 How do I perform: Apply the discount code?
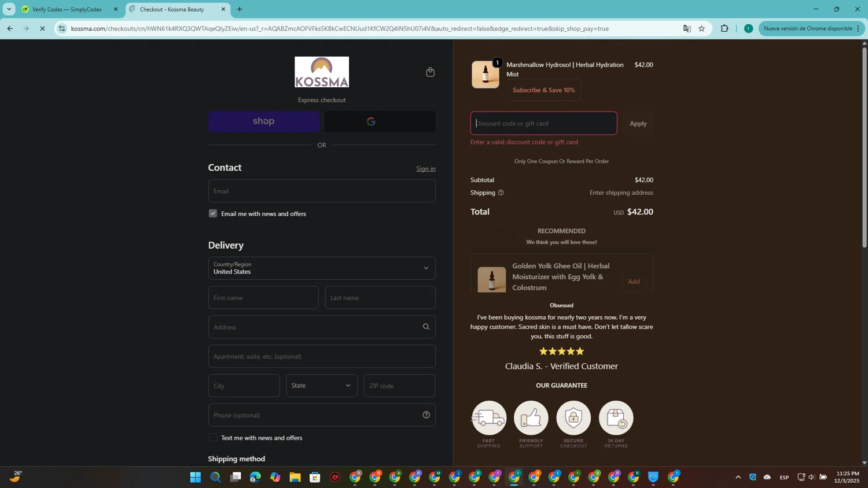click(x=638, y=123)
